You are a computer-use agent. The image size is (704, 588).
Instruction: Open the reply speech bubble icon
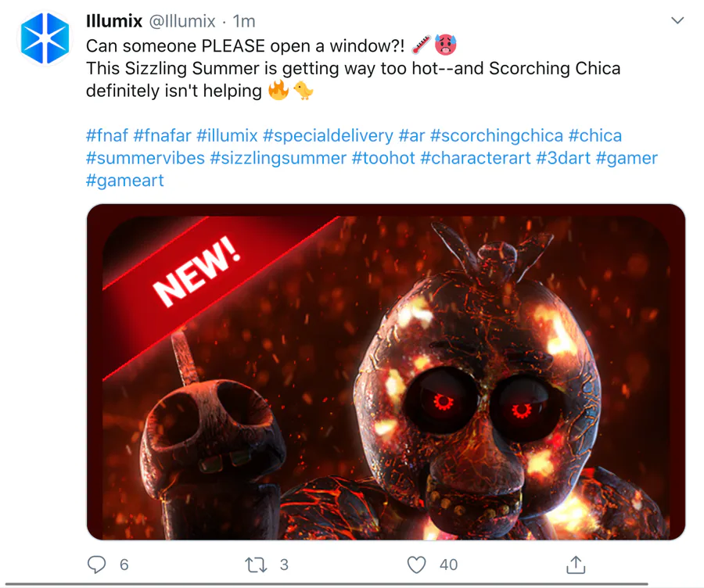click(96, 565)
